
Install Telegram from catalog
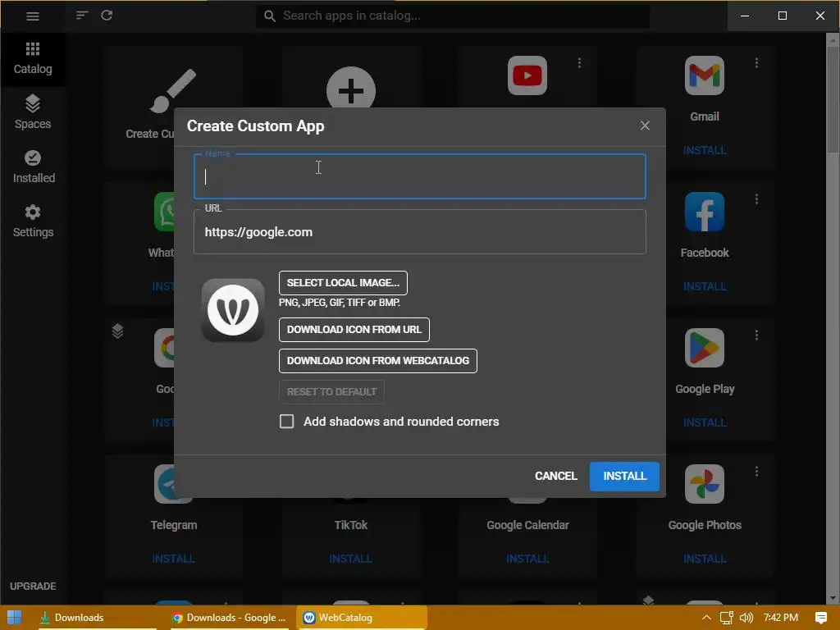coord(173,559)
